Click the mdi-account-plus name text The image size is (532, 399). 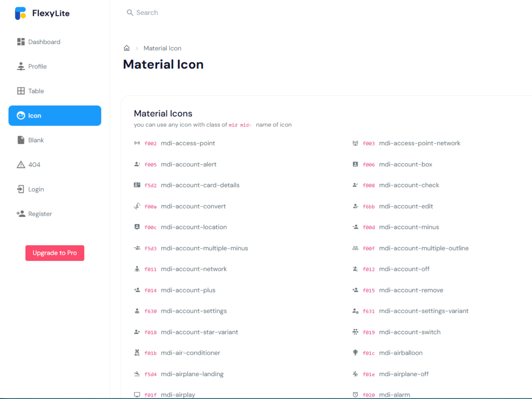(x=188, y=290)
